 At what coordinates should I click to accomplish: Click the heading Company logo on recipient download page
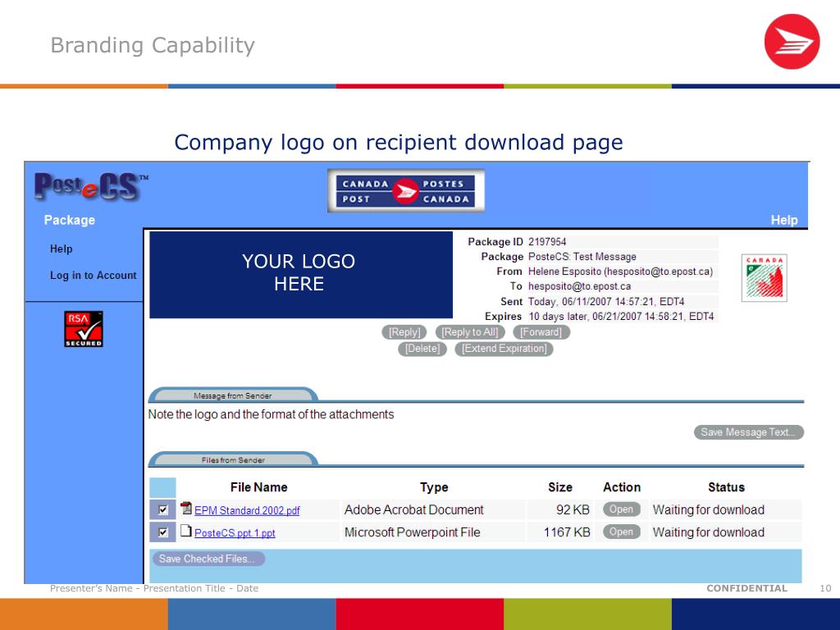399,143
